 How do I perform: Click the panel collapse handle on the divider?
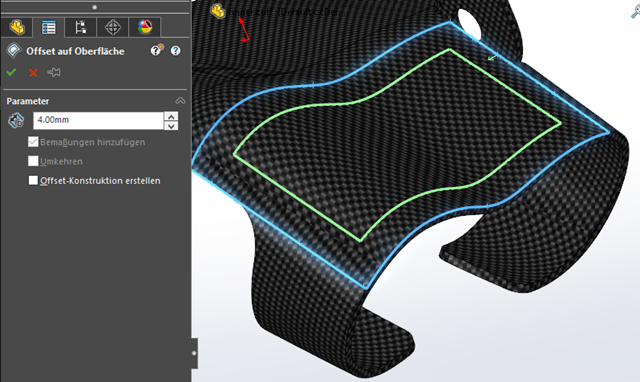[194, 353]
